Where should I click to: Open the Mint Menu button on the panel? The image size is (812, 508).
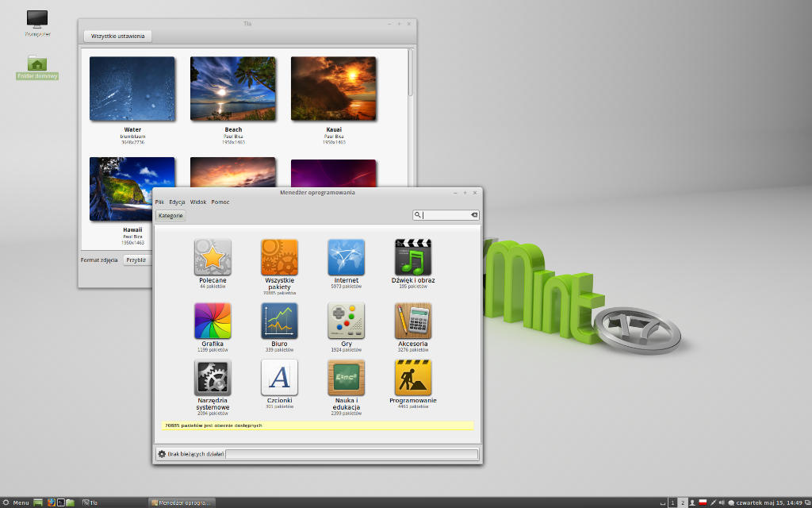pos(16,502)
